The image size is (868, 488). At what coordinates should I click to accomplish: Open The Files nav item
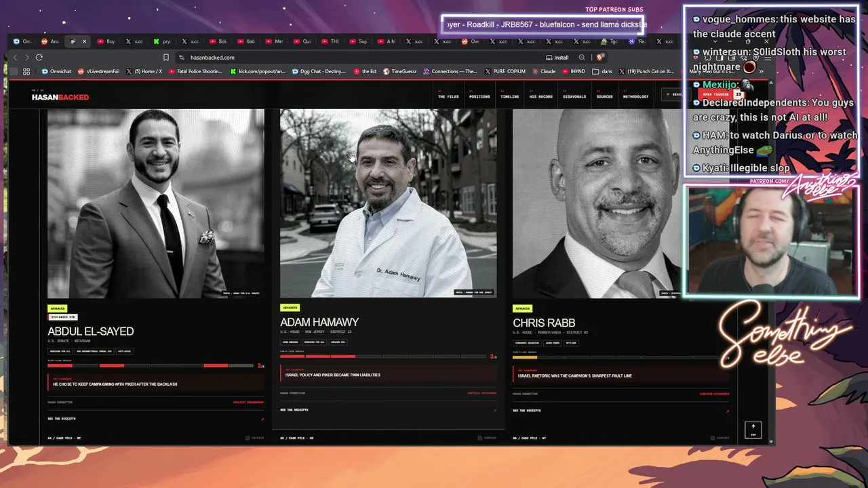tap(448, 96)
